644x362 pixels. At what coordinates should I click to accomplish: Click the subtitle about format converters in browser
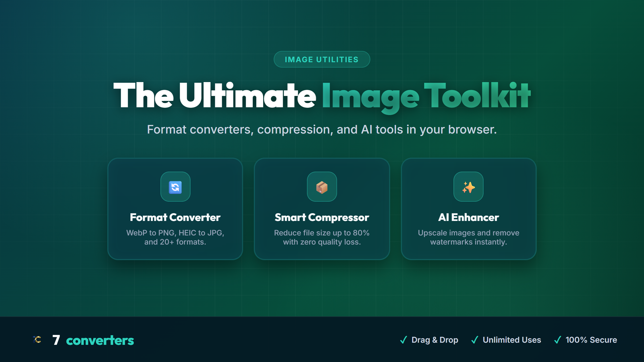pyautogui.click(x=322, y=130)
